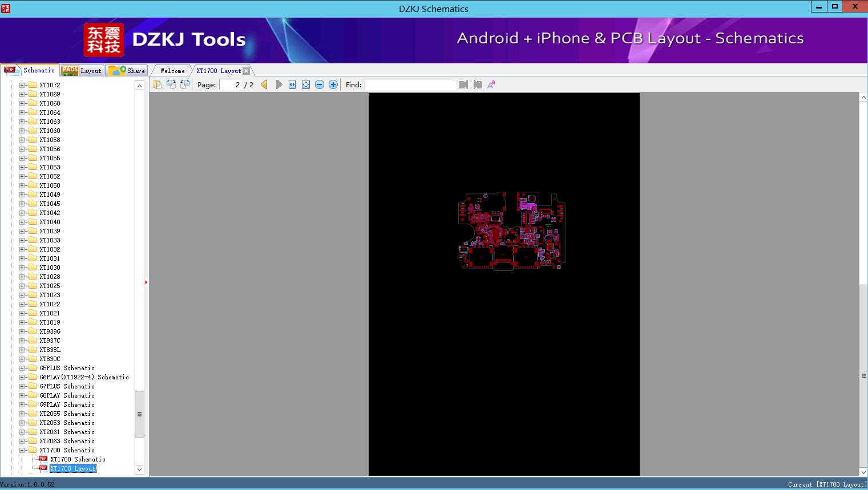Go to the previous page with the yellow arrow
The height and width of the screenshot is (490, 868).
click(x=264, y=84)
